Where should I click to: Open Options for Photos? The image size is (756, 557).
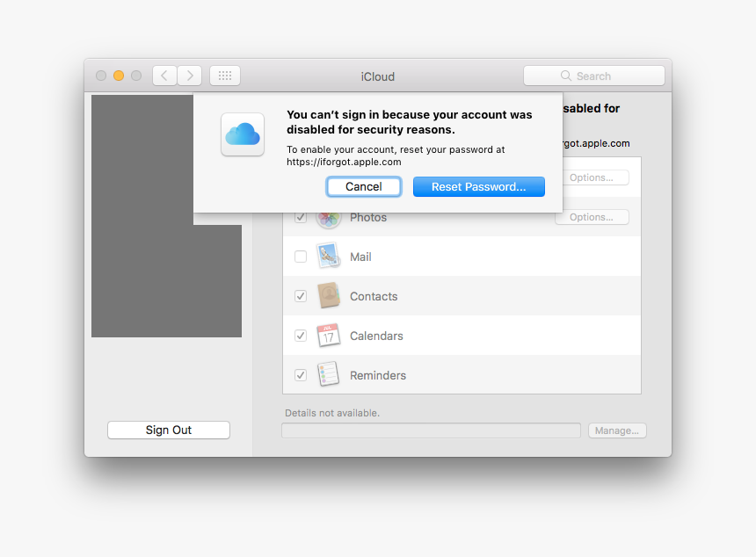[592, 216]
